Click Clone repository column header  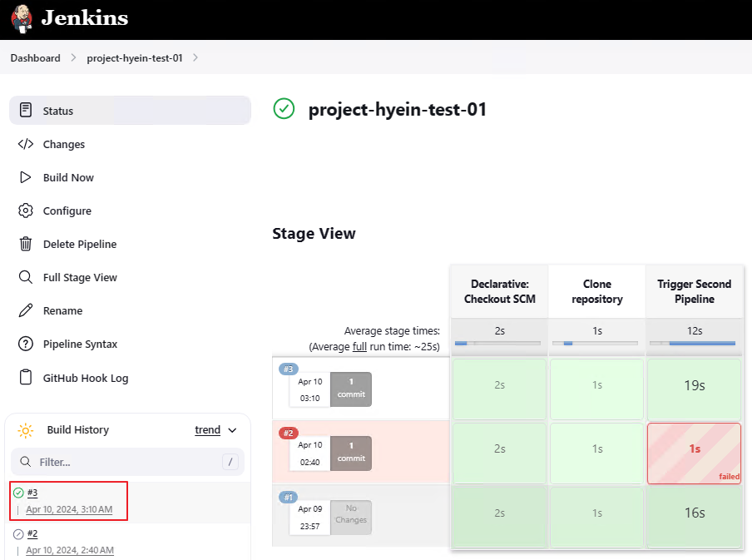597,291
